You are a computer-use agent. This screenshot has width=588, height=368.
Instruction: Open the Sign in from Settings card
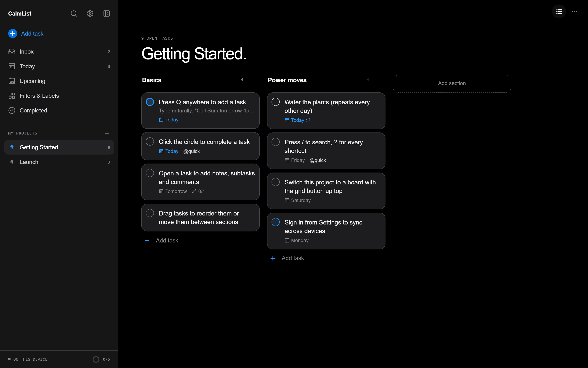pos(326,231)
